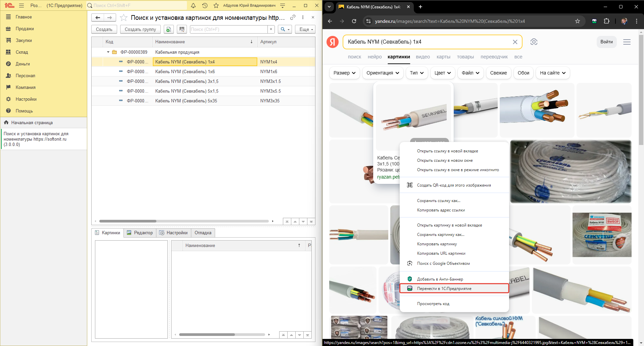Reload the Yandex page in browser

[354, 21]
